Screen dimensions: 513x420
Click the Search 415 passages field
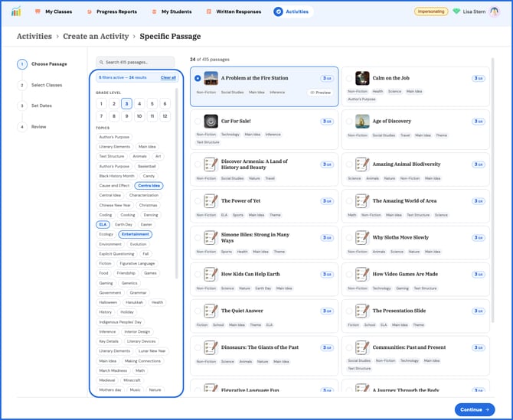[135, 62]
